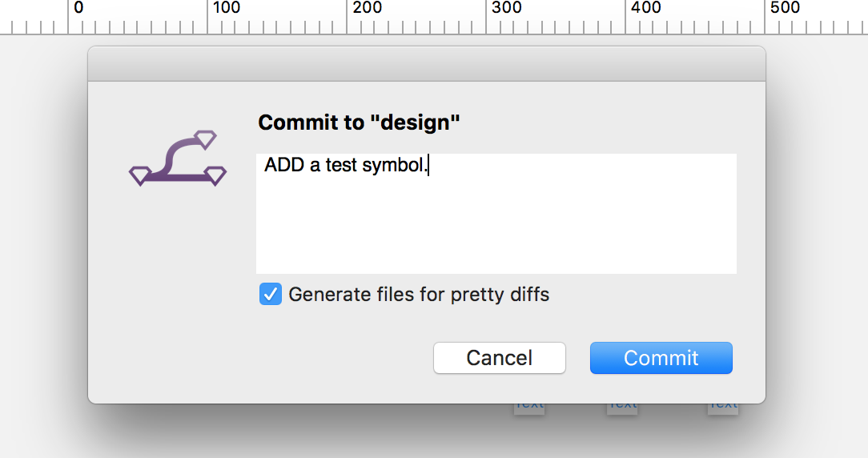868x458 pixels.
Task: Click the purple git branch icon
Action: click(x=178, y=158)
